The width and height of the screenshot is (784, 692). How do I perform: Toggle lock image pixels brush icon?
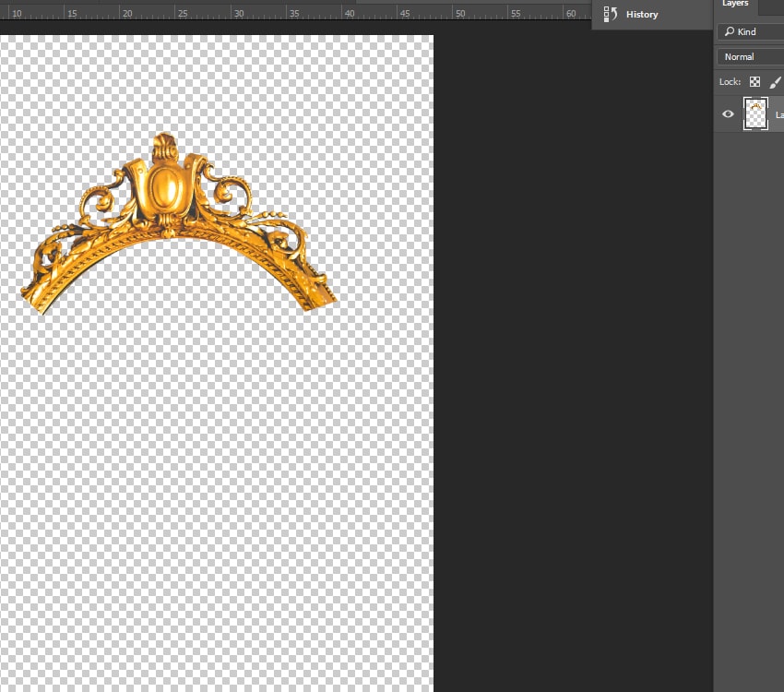[x=775, y=82]
